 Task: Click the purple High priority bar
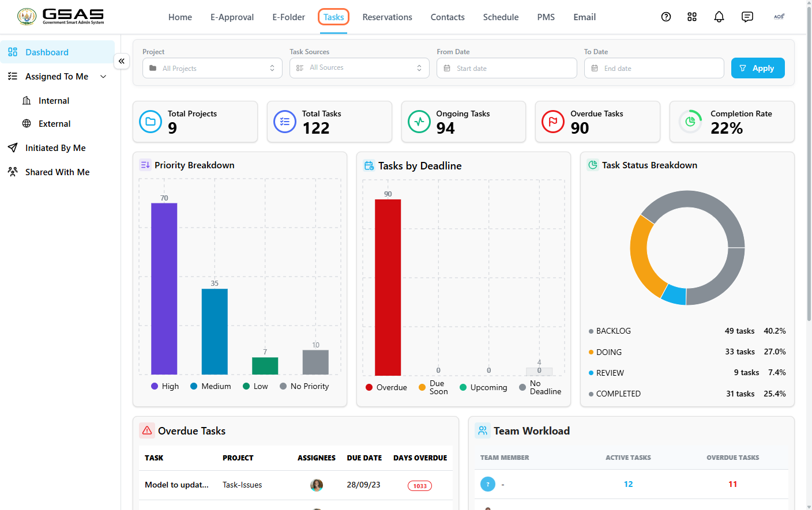164,289
